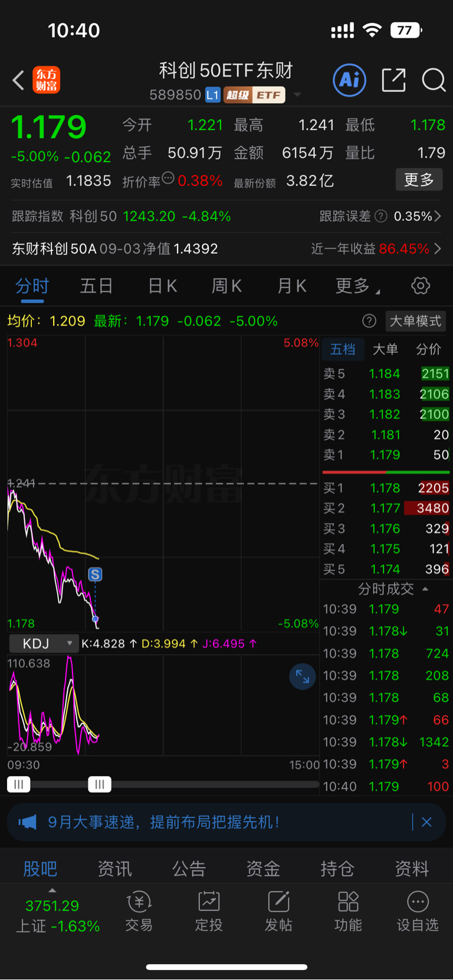453x980 pixels.
Task: Switch to the 周K tab
Action: tap(226, 286)
